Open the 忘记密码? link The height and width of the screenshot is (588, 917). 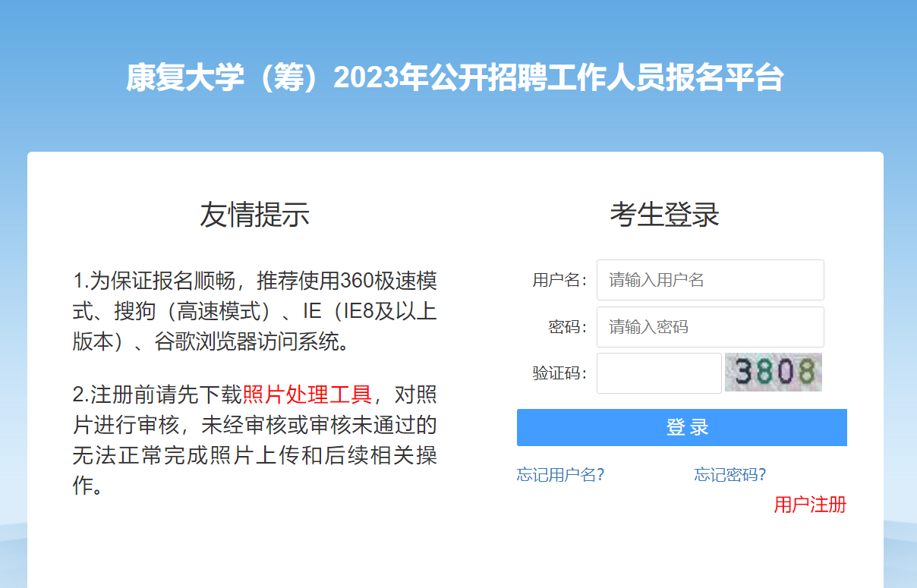tap(730, 475)
